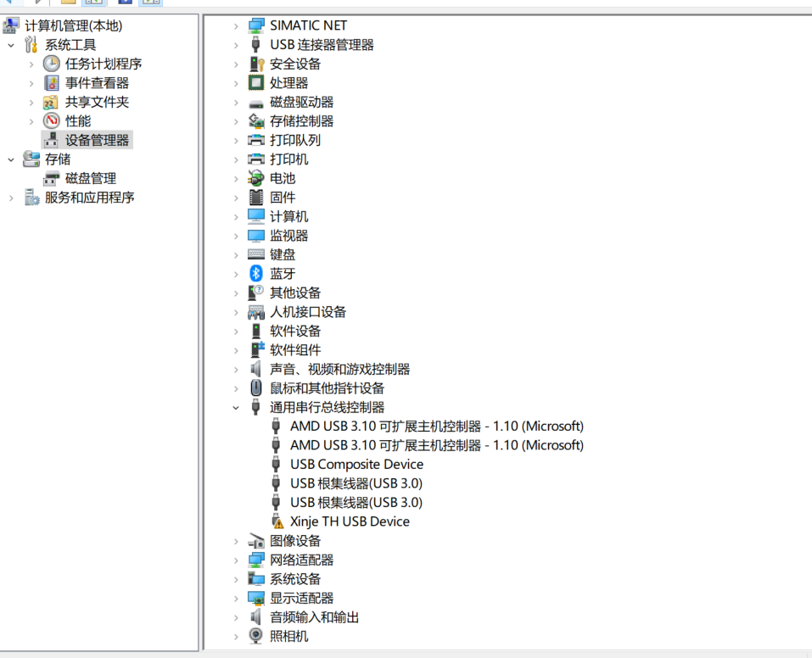Click the 照相机 camera icon

[256, 636]
